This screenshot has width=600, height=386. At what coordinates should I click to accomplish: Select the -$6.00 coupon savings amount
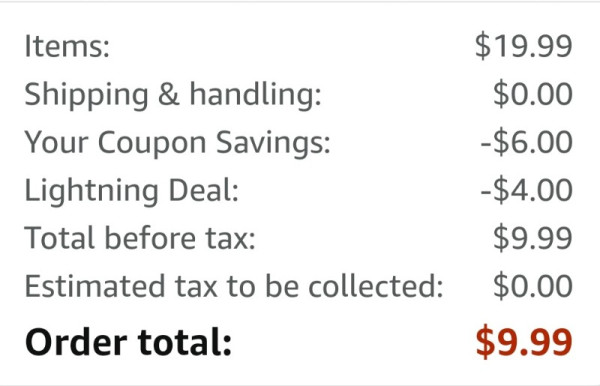coord(527,142)
